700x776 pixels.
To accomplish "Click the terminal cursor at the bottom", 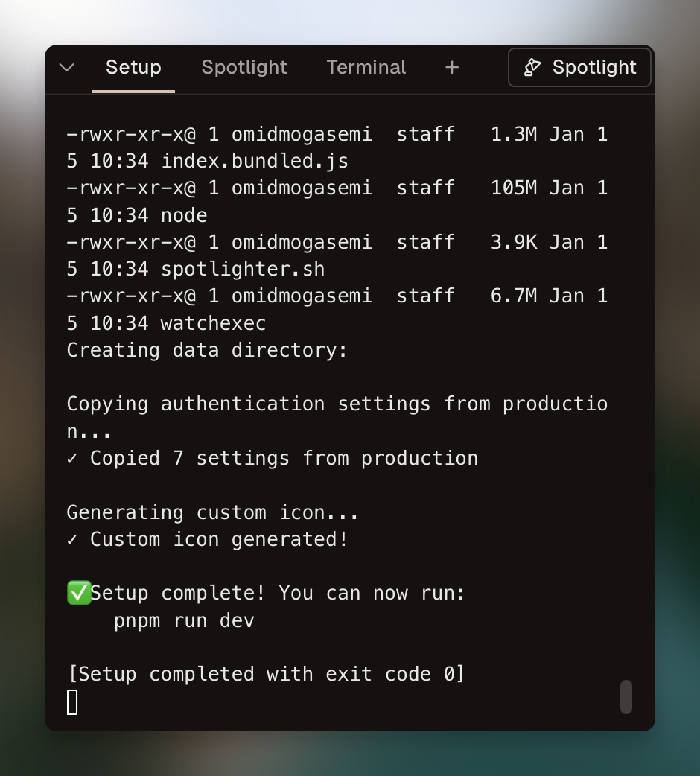I will click(x=72, y=702).
